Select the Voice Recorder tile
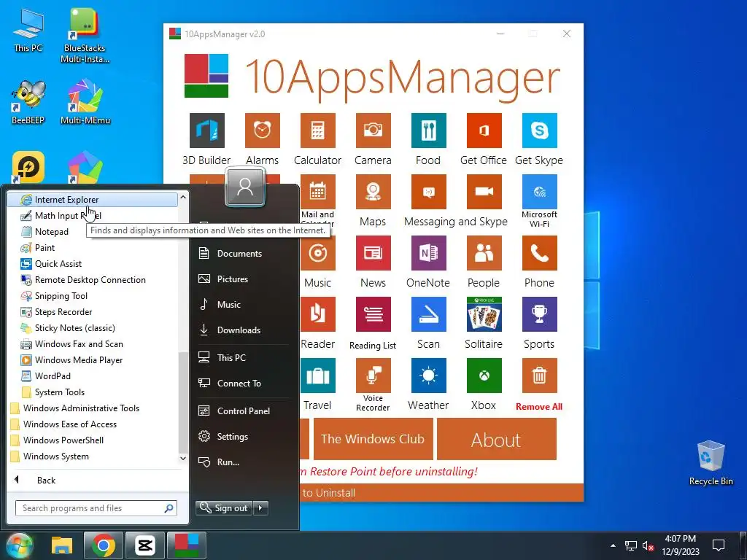The image size is (747, 560). tap(373, 376)
